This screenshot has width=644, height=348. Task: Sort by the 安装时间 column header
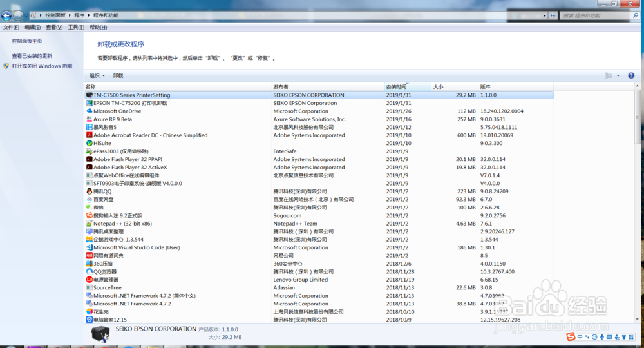408,87
